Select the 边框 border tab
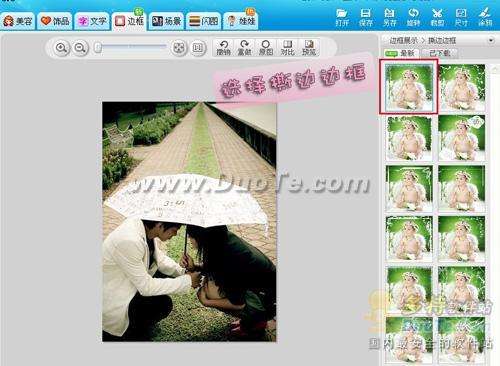Screen dimensions: 500x366 coord(129,21)
